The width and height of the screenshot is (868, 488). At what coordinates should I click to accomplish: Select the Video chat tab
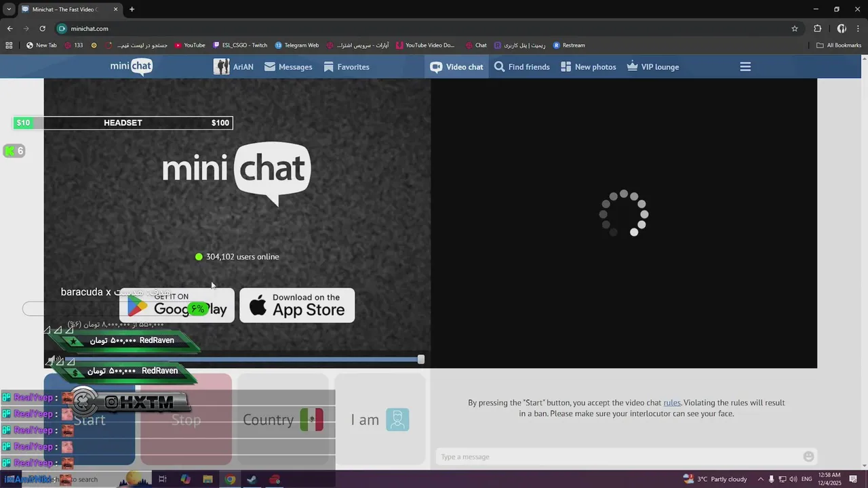[457, 67]
